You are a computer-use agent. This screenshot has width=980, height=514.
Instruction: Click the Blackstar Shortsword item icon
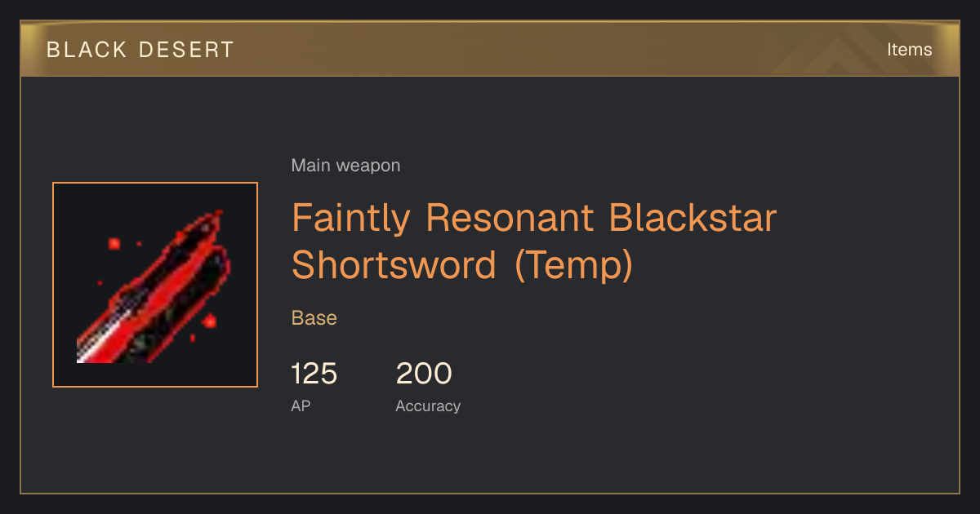[x=155, y=285]
